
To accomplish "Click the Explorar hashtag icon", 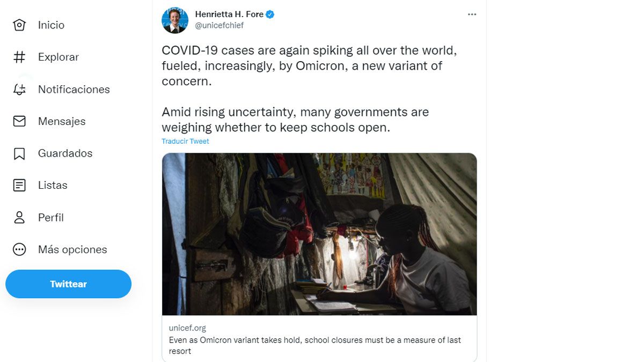I will coord(19,57).
